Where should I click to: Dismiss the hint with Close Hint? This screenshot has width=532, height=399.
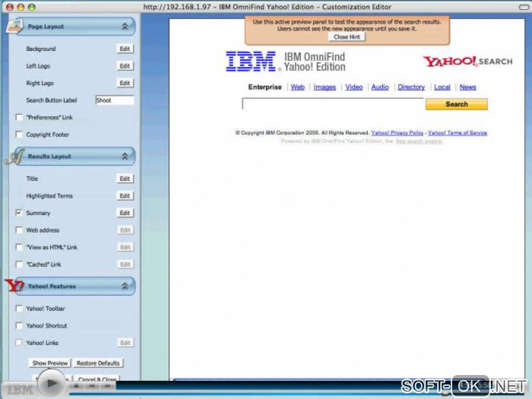coord(347,37)
